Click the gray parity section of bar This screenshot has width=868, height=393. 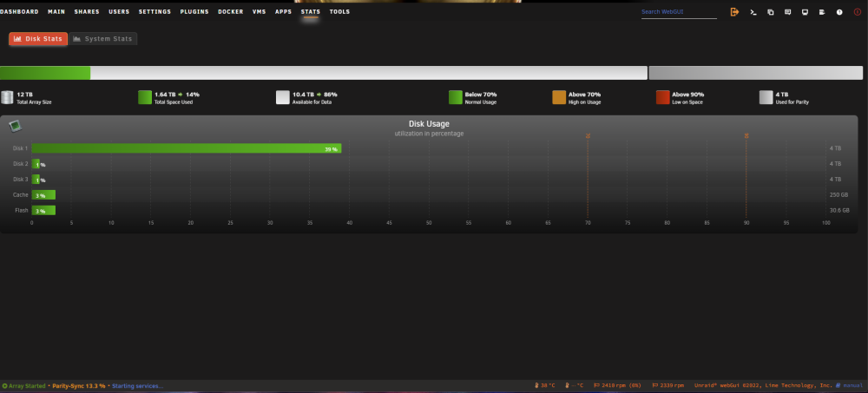coord(756,73)
